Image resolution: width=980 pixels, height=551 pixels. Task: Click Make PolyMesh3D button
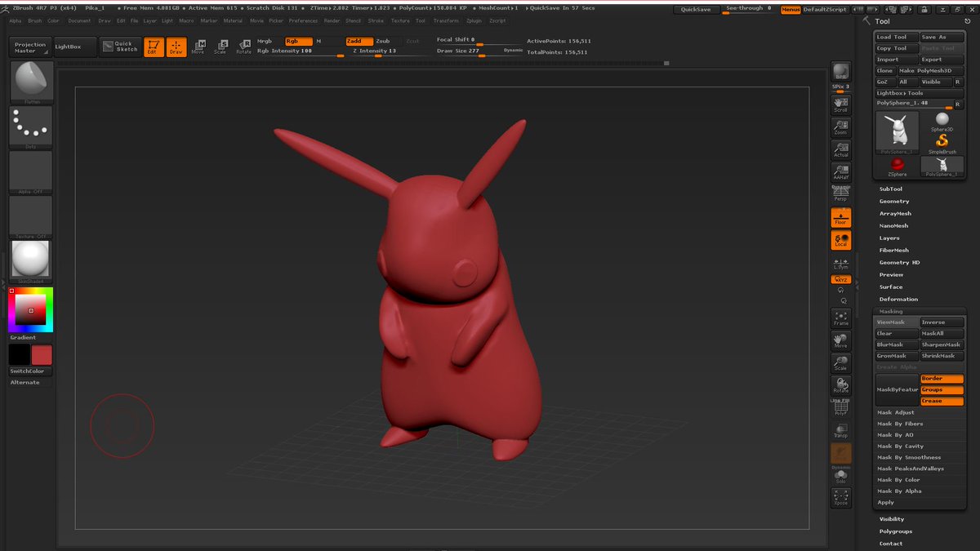930,71
